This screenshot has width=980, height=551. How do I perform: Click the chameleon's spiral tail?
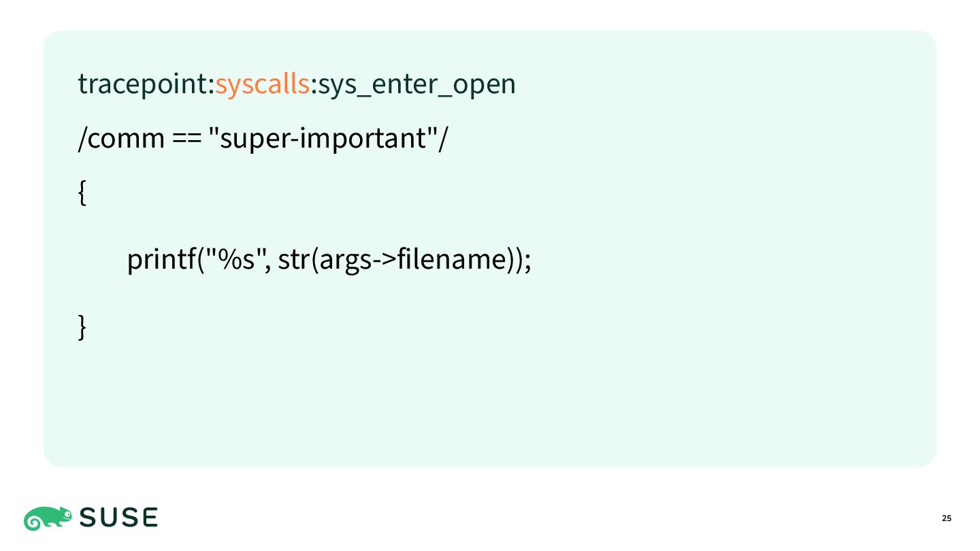pos(35,522)
